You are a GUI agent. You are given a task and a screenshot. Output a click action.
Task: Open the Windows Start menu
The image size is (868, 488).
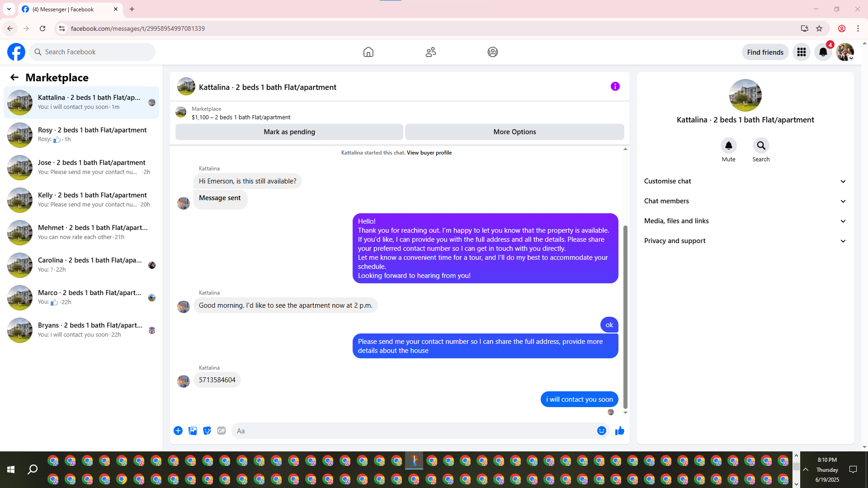pyautogui.click(x=11, y=470)
